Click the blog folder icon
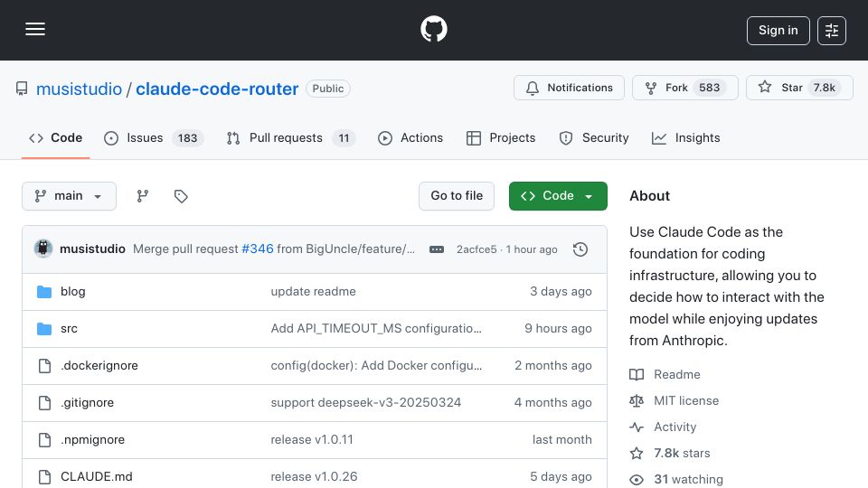The width and height of the screenshot is (868, 488). (44, 292)
